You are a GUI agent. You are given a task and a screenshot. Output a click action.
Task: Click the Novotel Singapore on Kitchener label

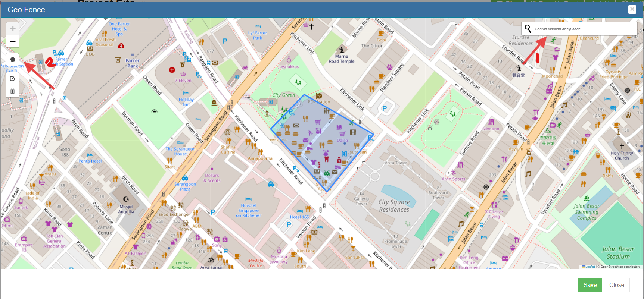pyautogui.click(x=249, y=210)
